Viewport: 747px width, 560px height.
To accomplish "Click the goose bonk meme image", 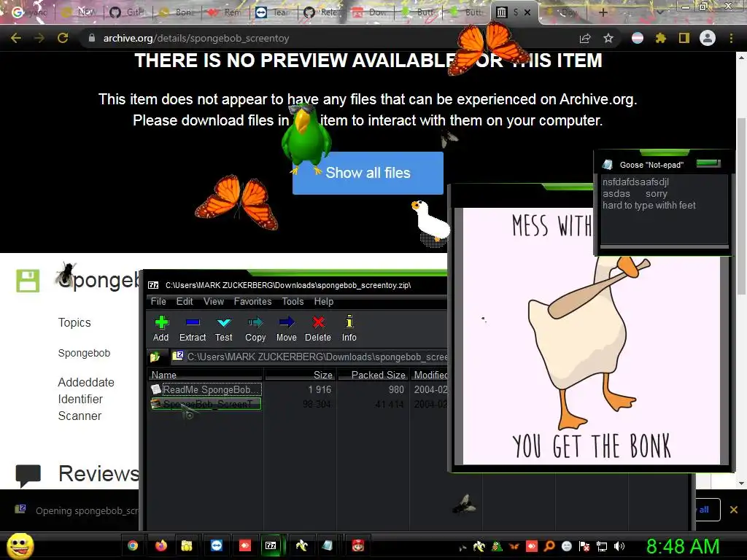I will pos(591,335).
